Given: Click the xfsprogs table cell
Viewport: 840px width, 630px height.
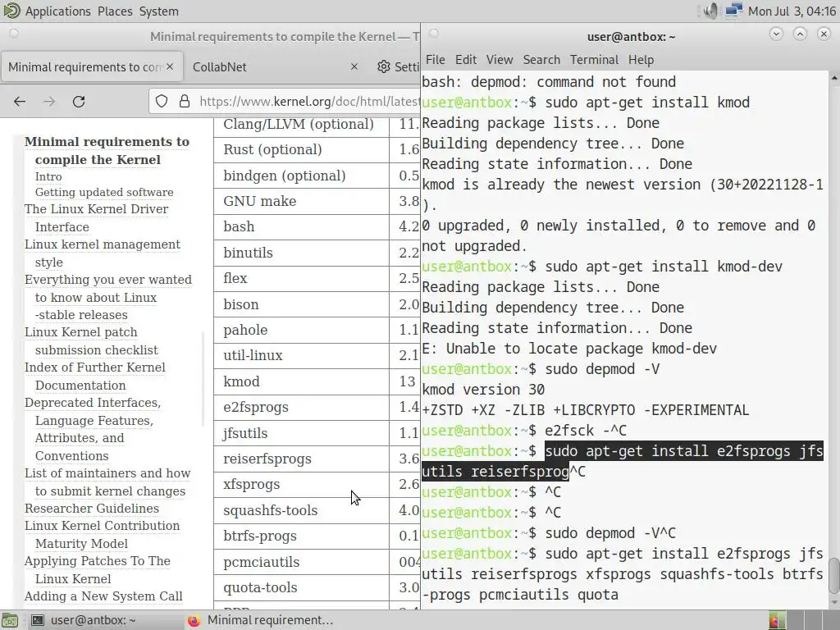Looking at the screenshot, I should [x=301, y=484].
